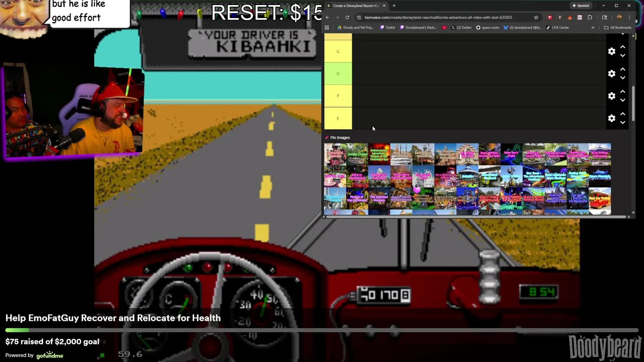The image size is (644, 362).
Task: Open the YouTube bookmark icon
Action: coord(444,28)
